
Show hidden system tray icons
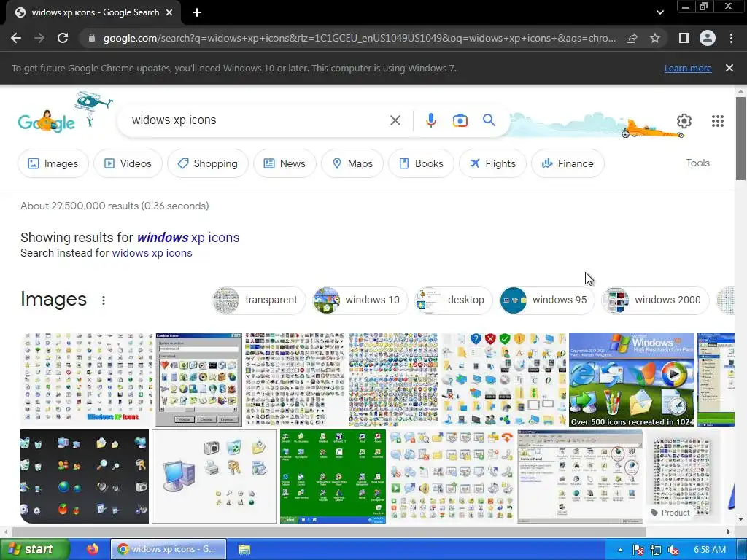pos(620,550)
